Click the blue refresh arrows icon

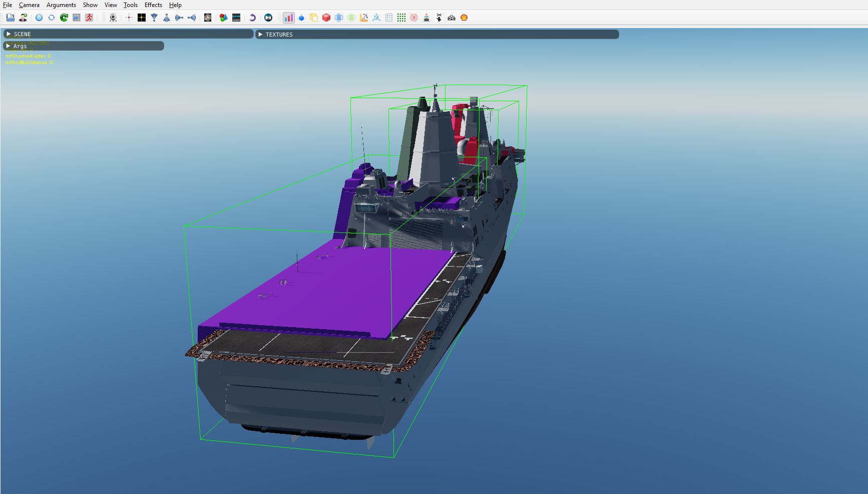click(x=52, y=18)
